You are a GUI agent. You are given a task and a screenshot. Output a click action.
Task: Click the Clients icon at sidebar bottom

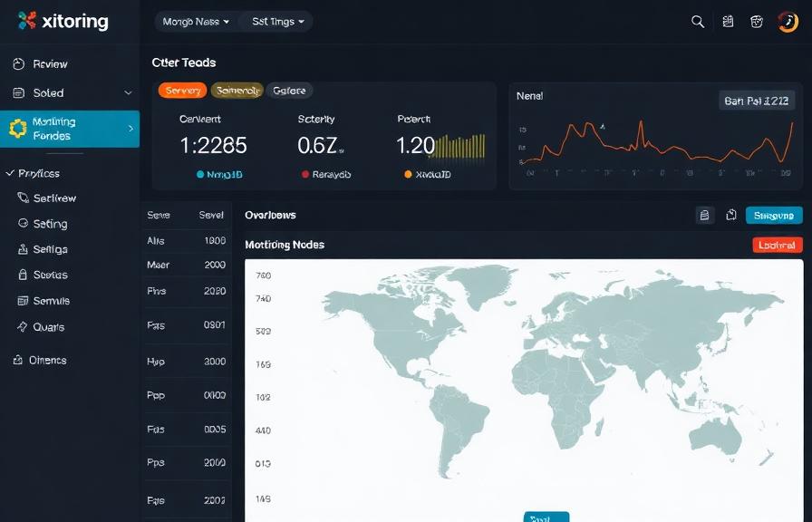click(x=20, y=360)
